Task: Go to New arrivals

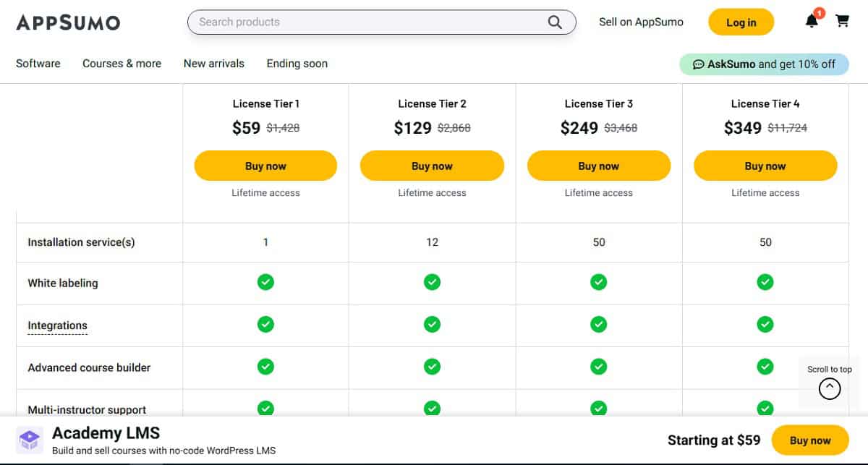Action: [214, 64]
